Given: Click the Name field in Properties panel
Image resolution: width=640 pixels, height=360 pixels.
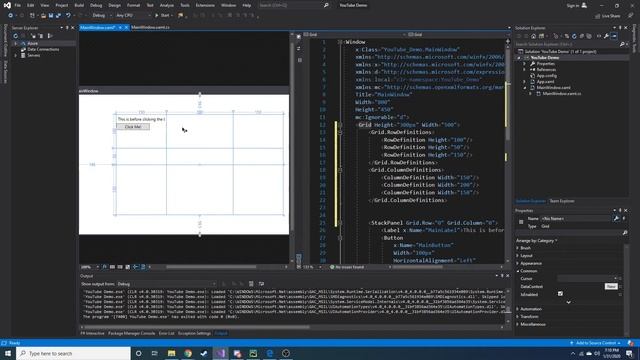Looking at the screenshot, I should (x=576, y=218).
